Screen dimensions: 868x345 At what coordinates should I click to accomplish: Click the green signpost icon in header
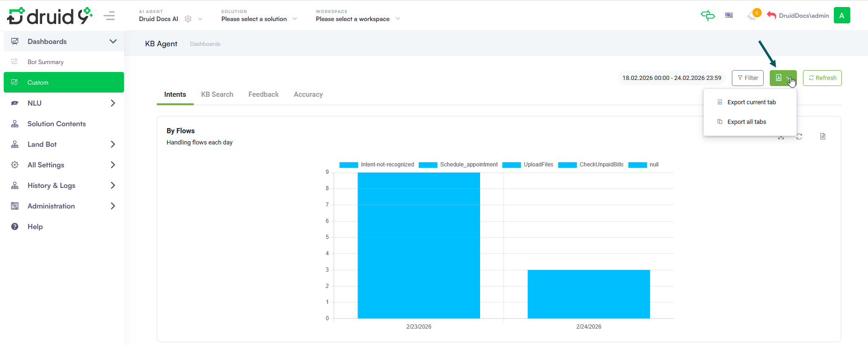point(708,15)
